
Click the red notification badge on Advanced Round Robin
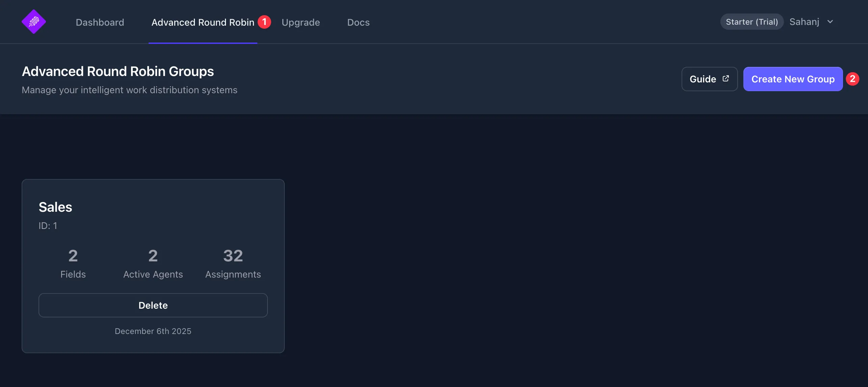coord(265,21)
